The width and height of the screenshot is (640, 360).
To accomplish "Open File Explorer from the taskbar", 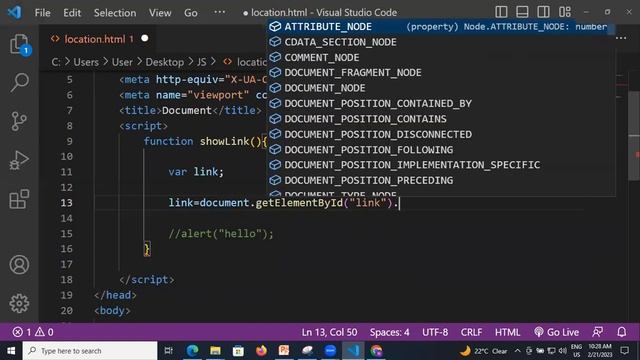I will (x=215, y=351).
